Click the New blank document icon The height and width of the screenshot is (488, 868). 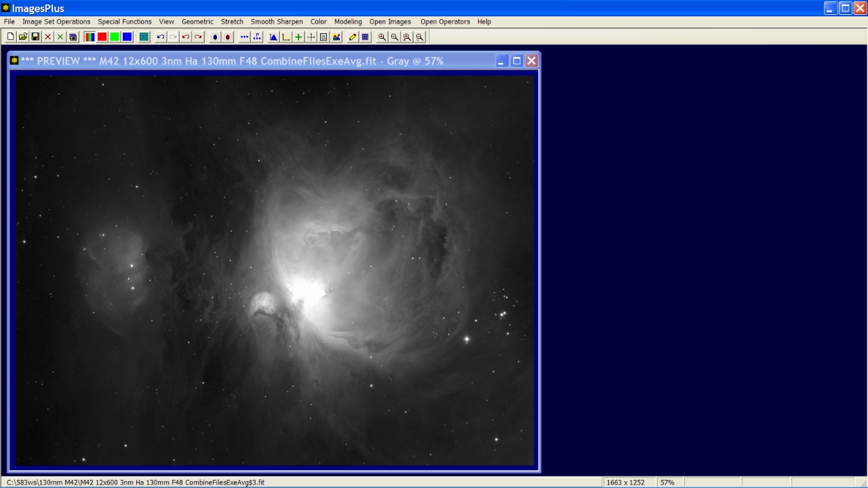click(11, 37)
